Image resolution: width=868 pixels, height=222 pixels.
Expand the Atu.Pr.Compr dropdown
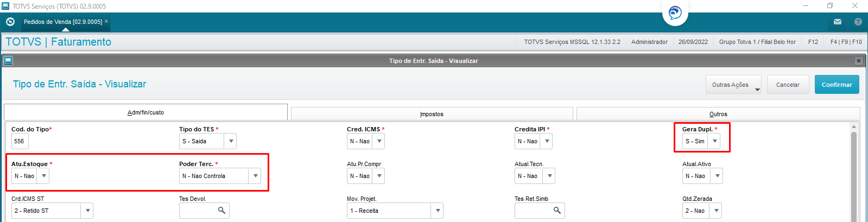point(379,176)
